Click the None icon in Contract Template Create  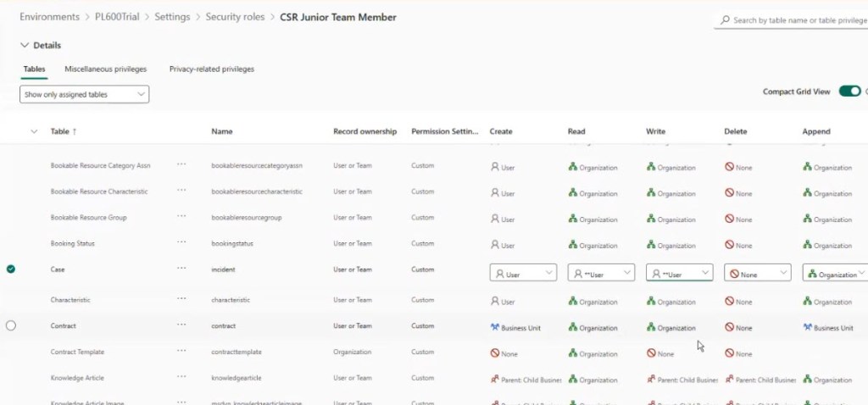click(495, 353)
